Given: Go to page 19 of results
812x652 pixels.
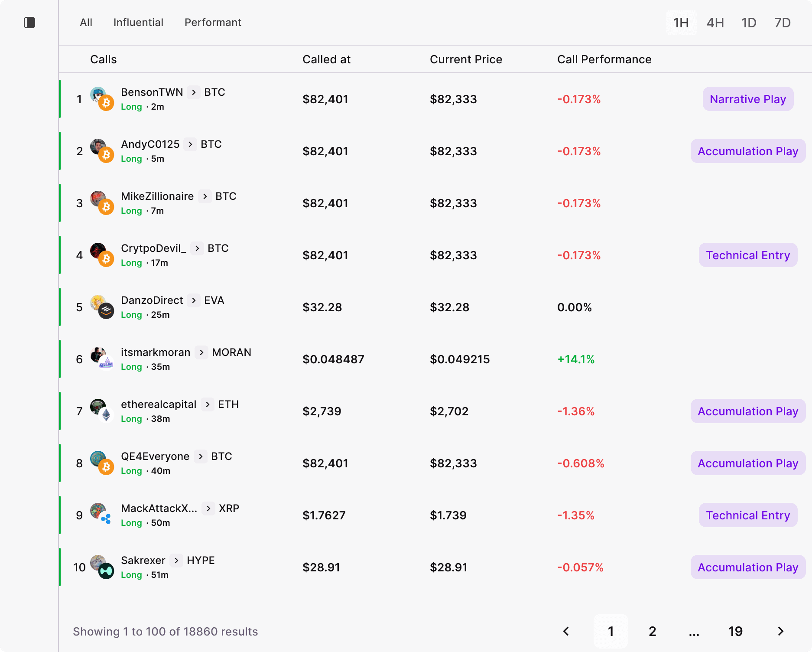Looking at the screenshot, I should coord(735,632).
